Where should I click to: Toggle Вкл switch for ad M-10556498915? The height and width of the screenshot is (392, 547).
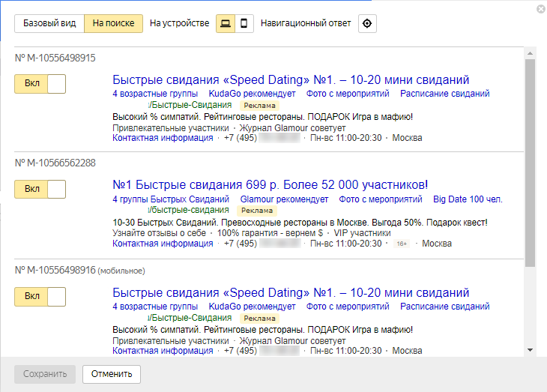40,84
